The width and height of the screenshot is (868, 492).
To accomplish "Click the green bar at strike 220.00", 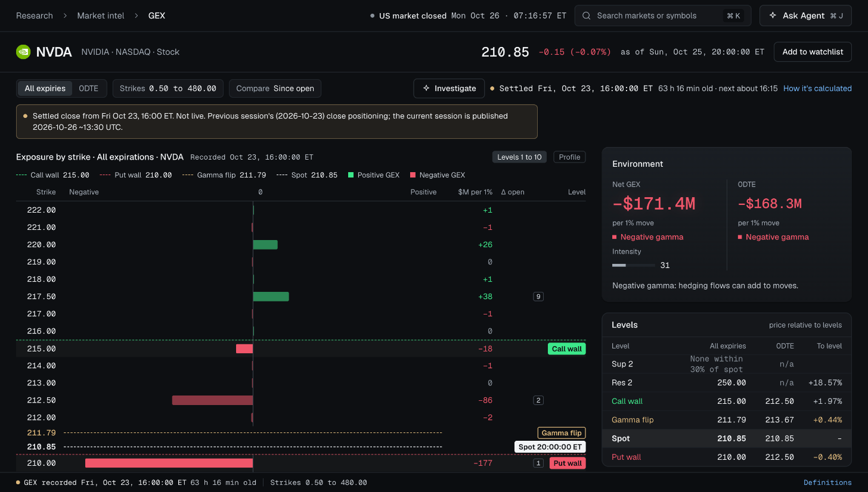I will pos(265,245).
